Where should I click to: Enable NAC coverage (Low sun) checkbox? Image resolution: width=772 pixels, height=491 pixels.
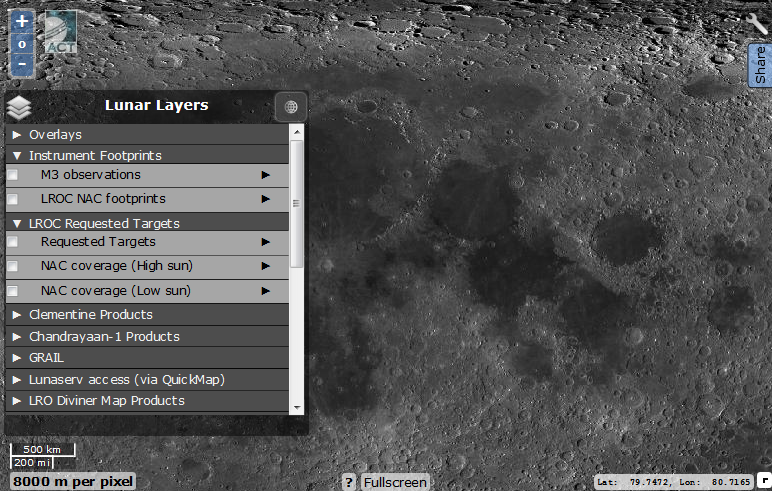(13, 291)
